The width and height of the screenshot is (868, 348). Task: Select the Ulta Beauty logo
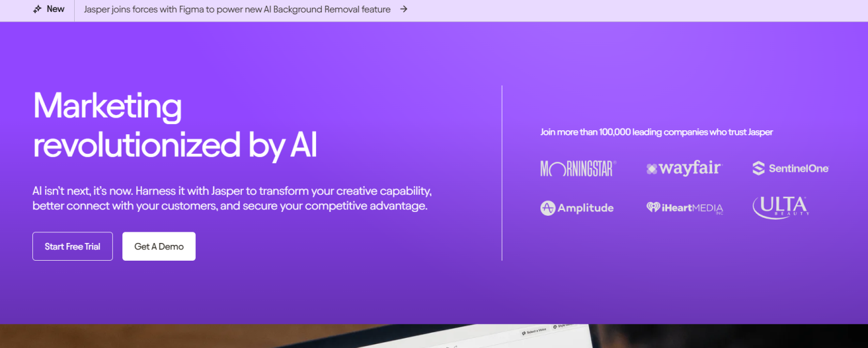(x=780, y=208)
